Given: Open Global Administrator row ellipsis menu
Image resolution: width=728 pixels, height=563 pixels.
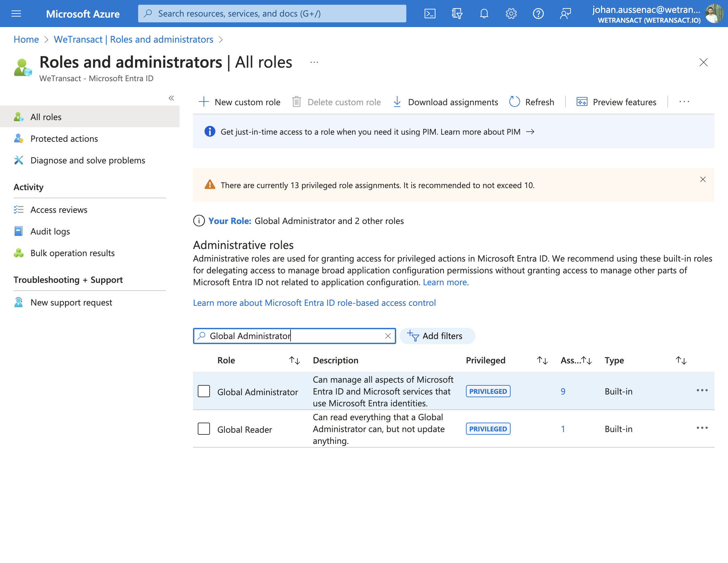Looking at the screenshot, I should (x=702, y=390).
